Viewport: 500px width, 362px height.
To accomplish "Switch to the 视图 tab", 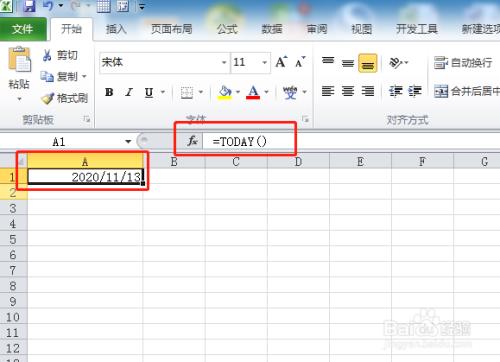I will pos(362,29).
